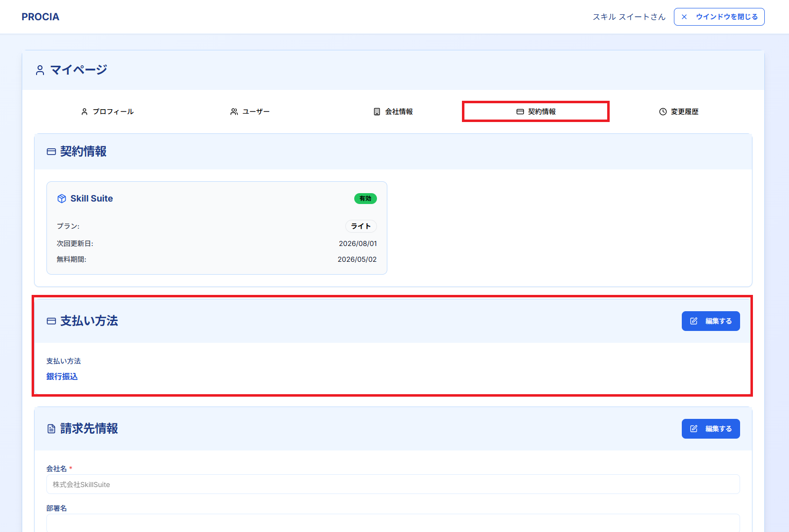Click the 部署名 input field

(x=393, y=523)
